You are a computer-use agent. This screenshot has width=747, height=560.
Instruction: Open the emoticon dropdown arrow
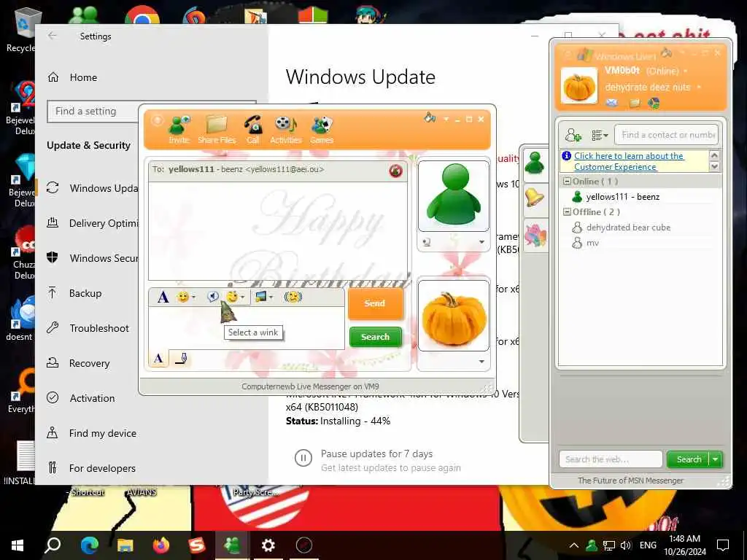point(194,297)
